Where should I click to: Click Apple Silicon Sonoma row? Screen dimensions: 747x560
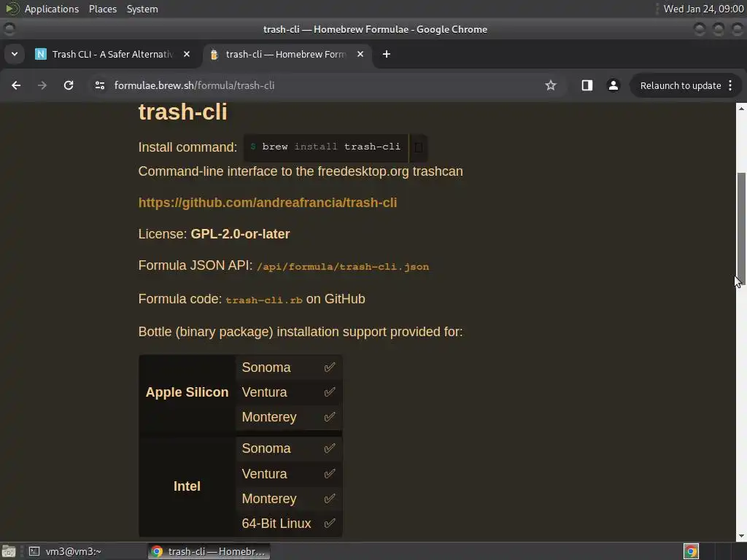(x=289, y=367)
